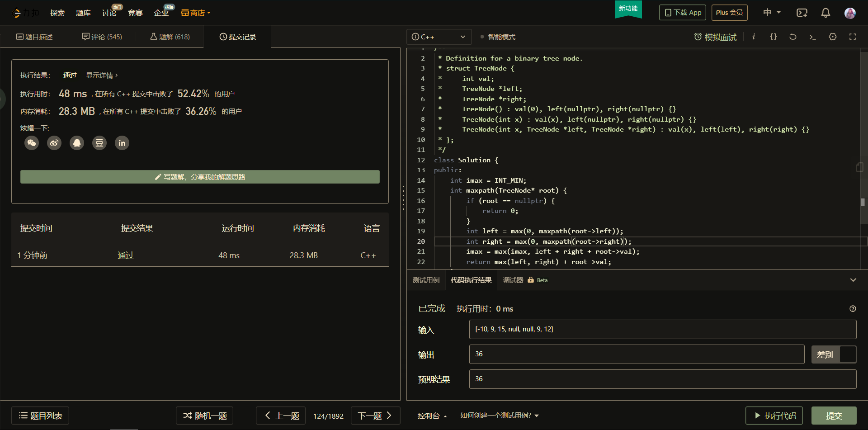Click the curly braces format icon

(774, 37)
